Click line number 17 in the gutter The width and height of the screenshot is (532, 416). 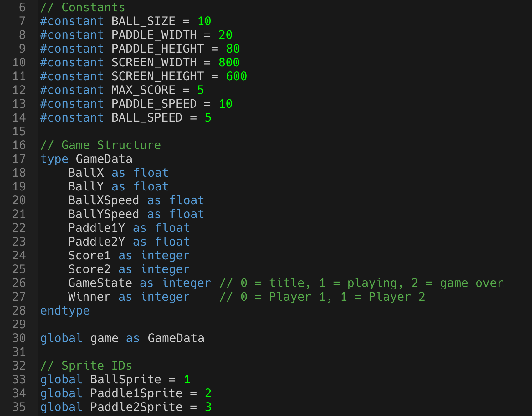coord(19,159)
